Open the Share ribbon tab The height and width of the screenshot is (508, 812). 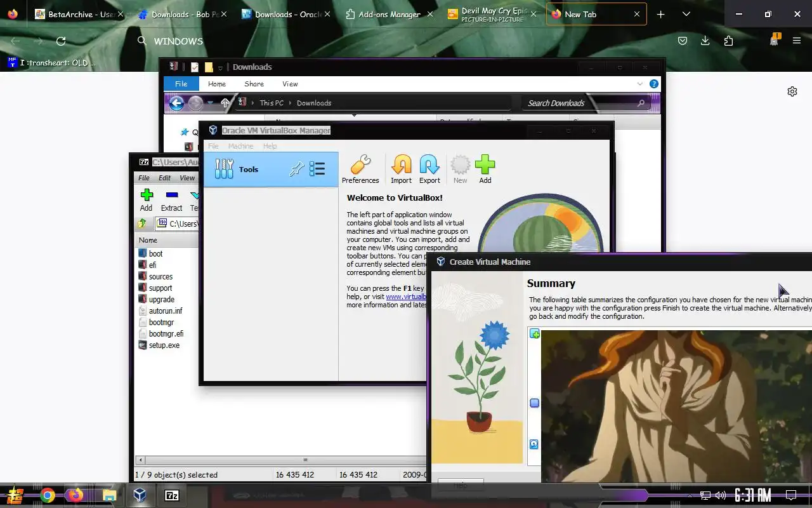click(254, 84)
